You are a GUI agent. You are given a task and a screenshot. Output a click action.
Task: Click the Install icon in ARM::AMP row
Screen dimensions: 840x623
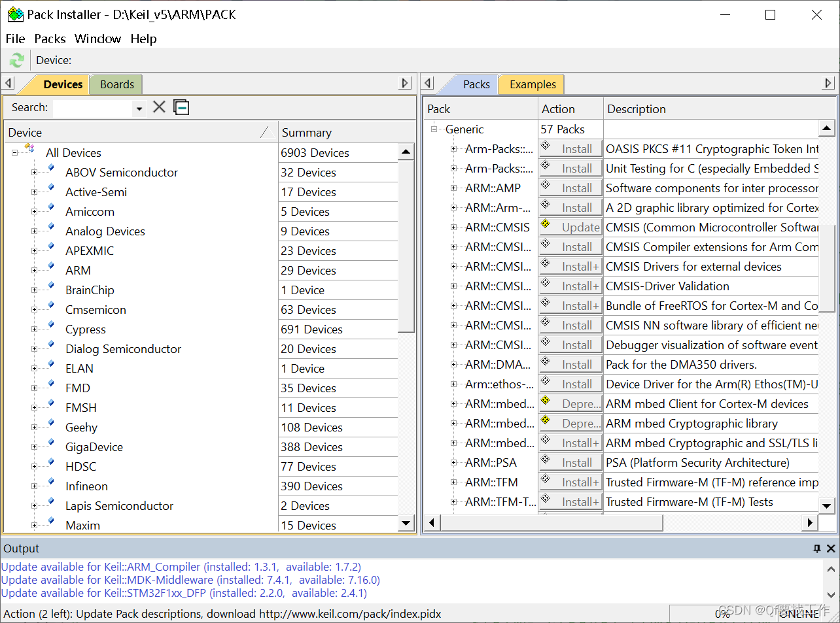[x=546, y=186]
